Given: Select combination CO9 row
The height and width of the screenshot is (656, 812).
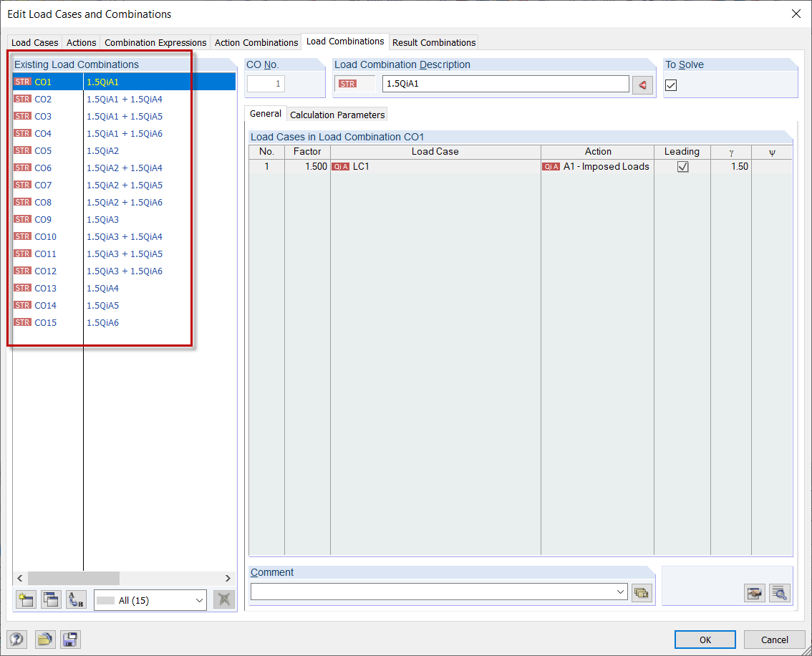Looking at the screenshot, I should coord(125,220).
